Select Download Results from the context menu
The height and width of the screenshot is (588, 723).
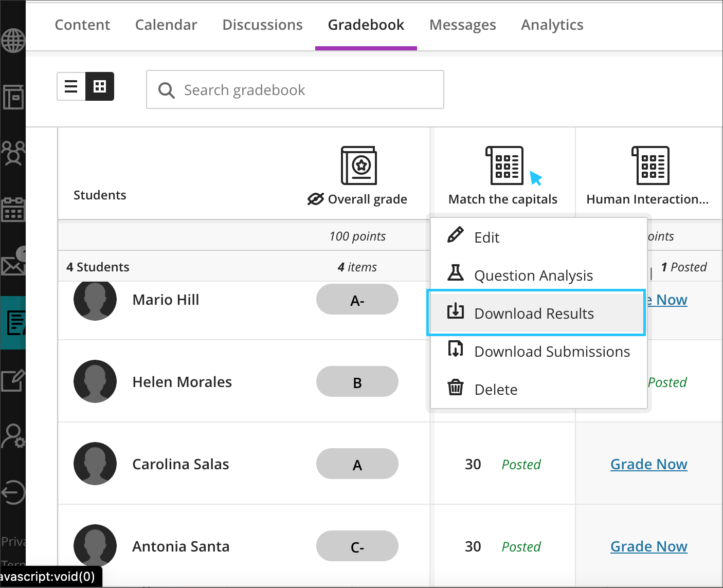tap(534, 313)
